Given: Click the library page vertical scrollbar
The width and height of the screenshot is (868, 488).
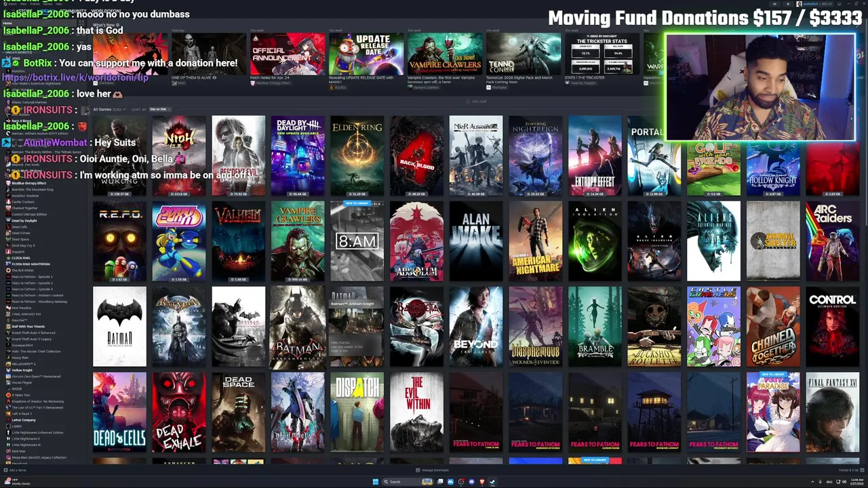Looking at the screenshot, I should pyautogui.click(x=866, y=122).
